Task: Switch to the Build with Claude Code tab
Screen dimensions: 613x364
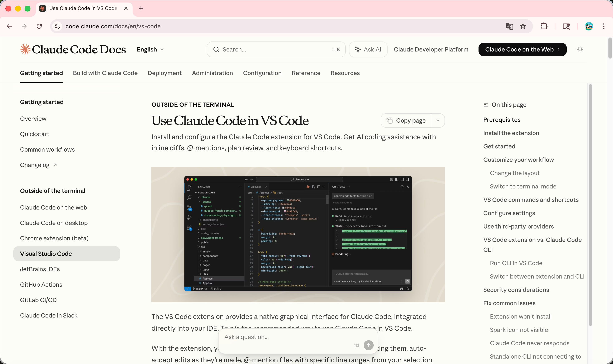Action: (105, 73)
